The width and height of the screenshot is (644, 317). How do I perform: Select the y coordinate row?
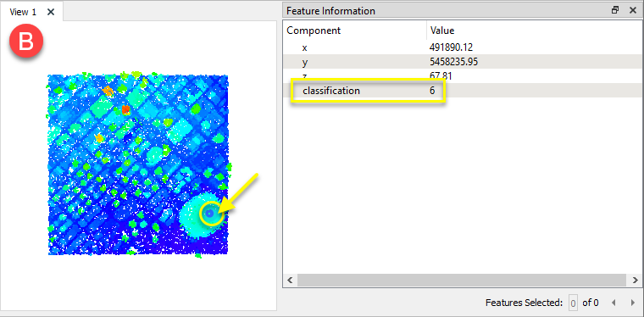[462, 62]
